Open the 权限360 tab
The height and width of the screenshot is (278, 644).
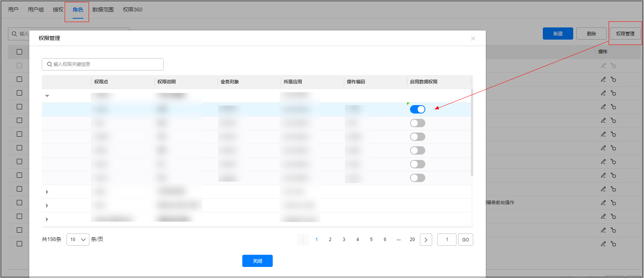coord(133,10)
